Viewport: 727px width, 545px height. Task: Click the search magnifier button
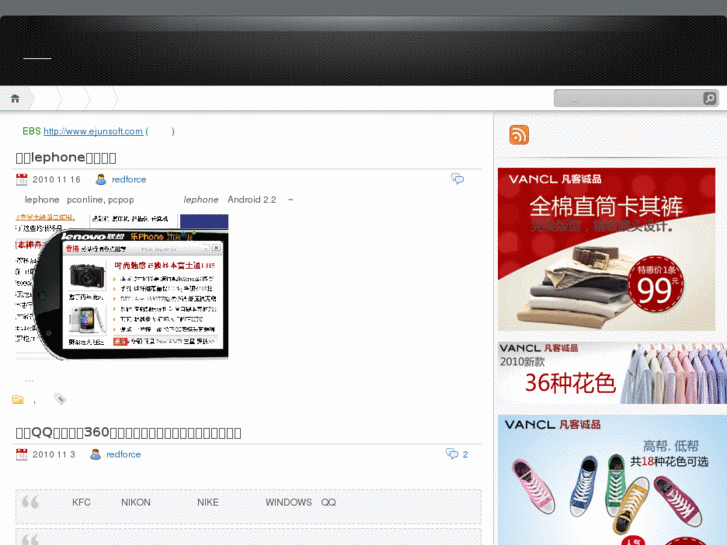[x=709, y=98]
